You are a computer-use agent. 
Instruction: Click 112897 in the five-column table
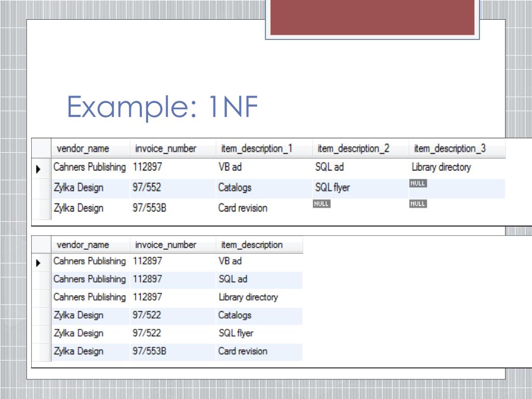coord(147,167)
